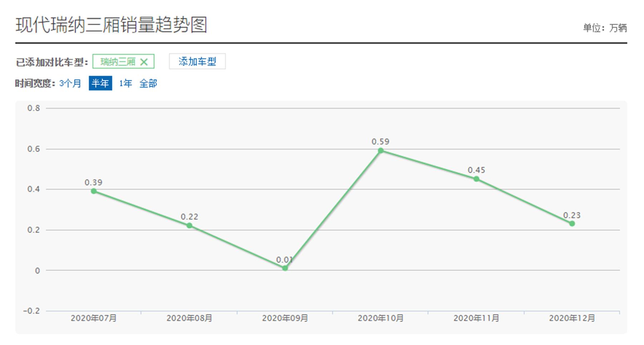Open 添加车型 to add another model
The image size is (644, 345).
point(197,61)
